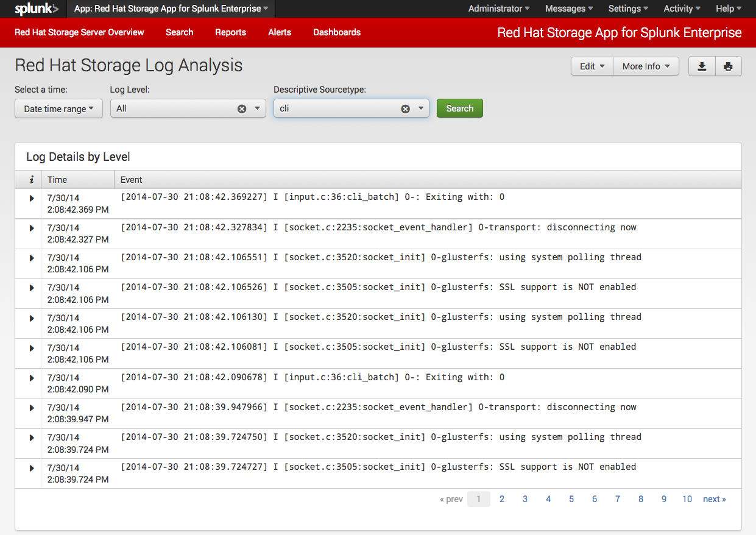Open the Settings menu
This screenshot has height=535, width=756.
tap(628, 9)
